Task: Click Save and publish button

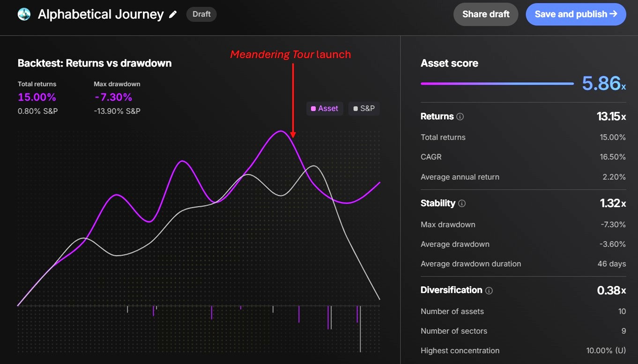Action: 576,14
